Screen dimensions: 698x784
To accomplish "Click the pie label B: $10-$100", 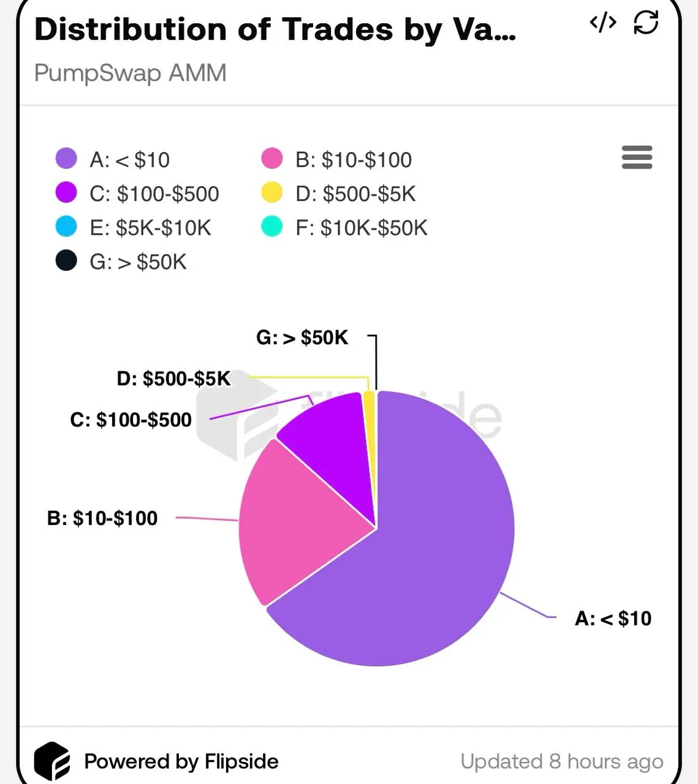I will (102, 518).
